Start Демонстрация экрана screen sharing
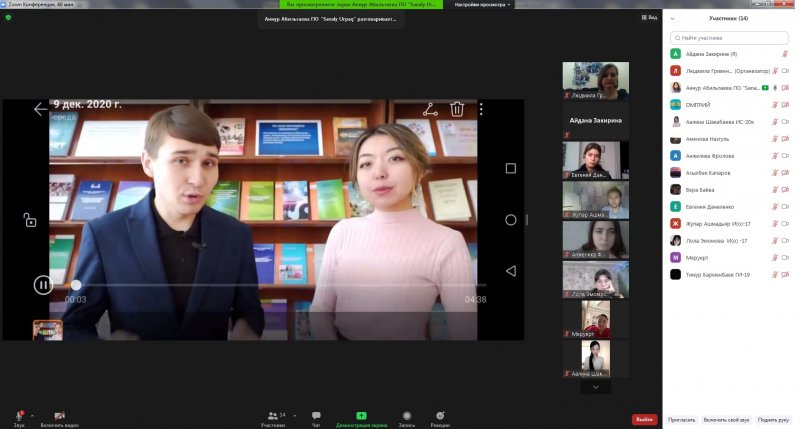 pyautogui.click(x=361, y=418)
